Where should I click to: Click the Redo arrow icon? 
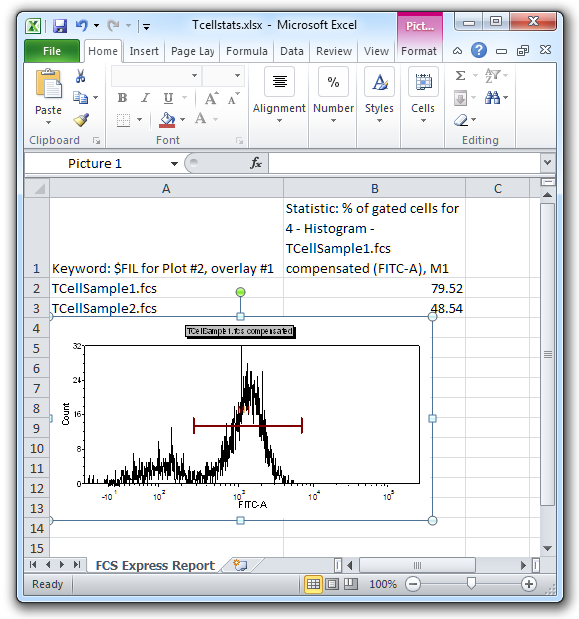click(114, 26)
